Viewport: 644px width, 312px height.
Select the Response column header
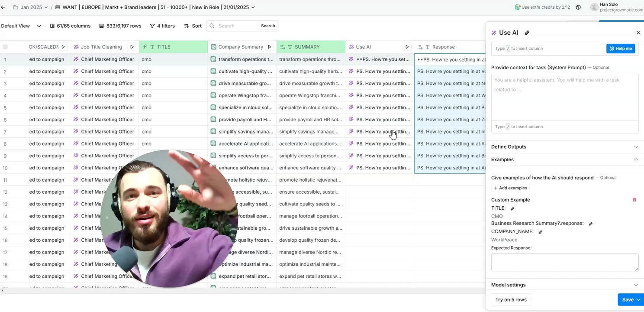(450, 47)
